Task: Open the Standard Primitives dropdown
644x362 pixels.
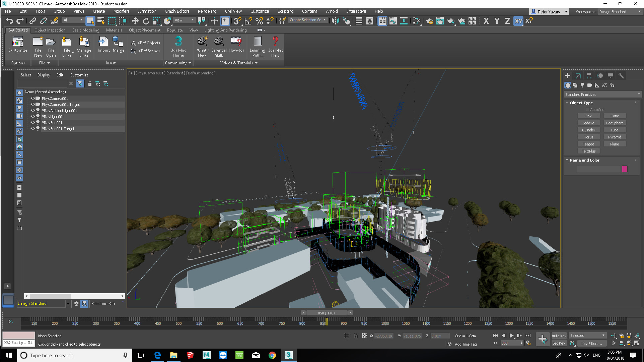Action: click(602, 95)
